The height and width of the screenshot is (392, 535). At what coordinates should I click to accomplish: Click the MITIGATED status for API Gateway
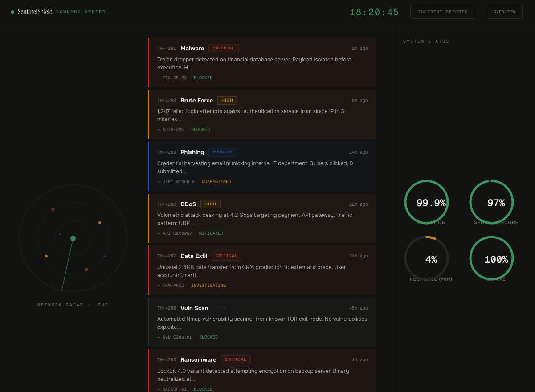pos(211,233)
